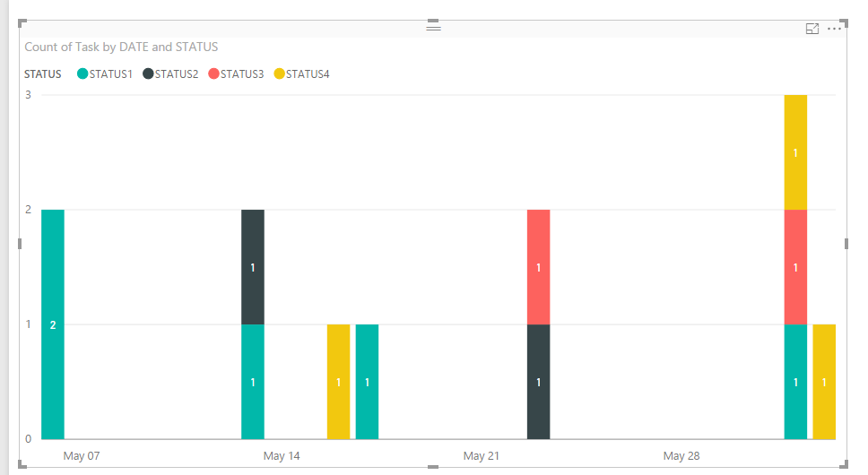Click the STATUS3 legend label
Screen dimensions: 868x475
242,74
